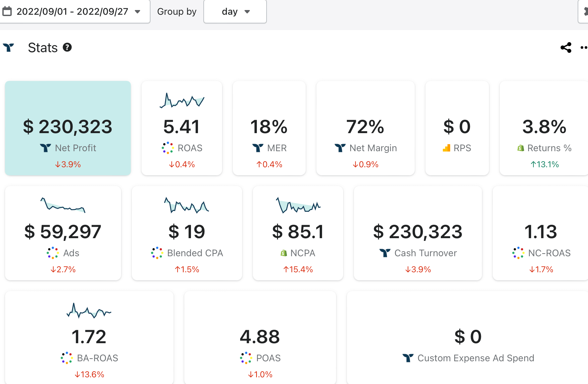The height and width of the screenshot is (384, 588).
Task: Expand the Group by day dropdown
Action: [235, 11]
